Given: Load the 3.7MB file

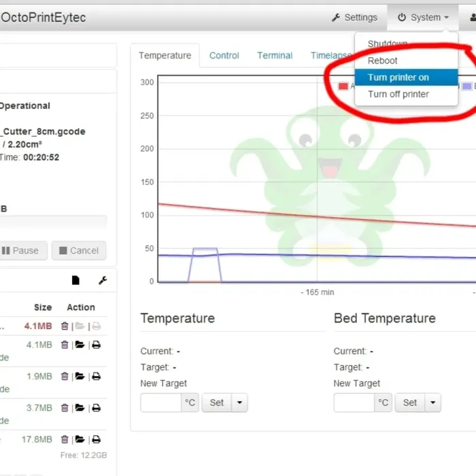Looking at the screenshot, I should (x=80, y=407).
